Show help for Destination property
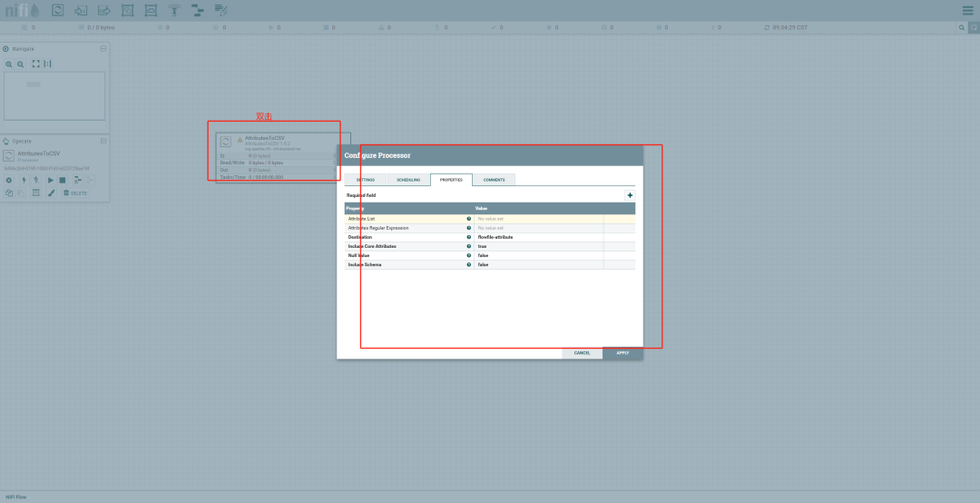 click(x=469, y=237)
